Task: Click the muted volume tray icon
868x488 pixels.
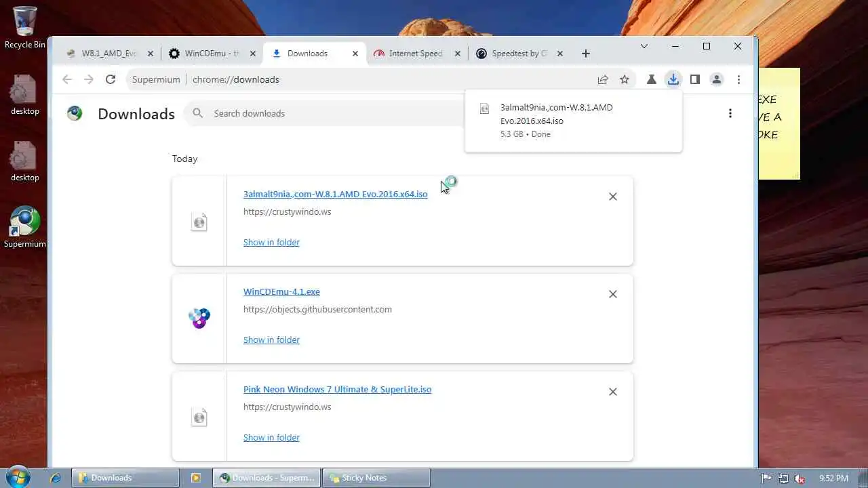Action: click(800, 478)
